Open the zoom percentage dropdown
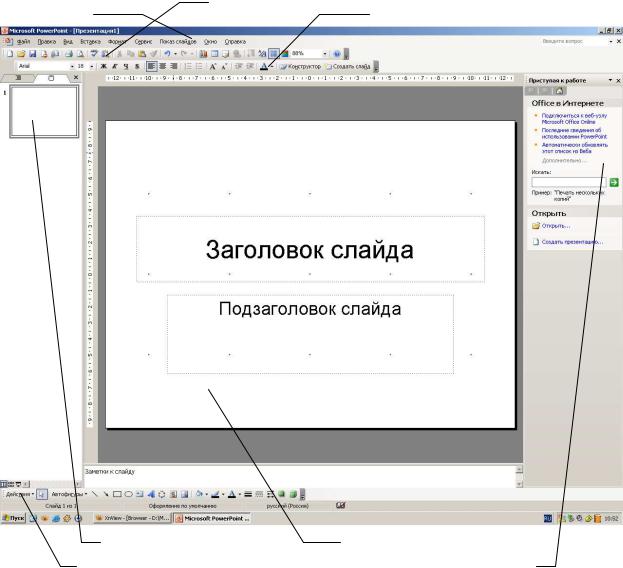The width and height of the screenshot is (623, 568). click(325, 54)
